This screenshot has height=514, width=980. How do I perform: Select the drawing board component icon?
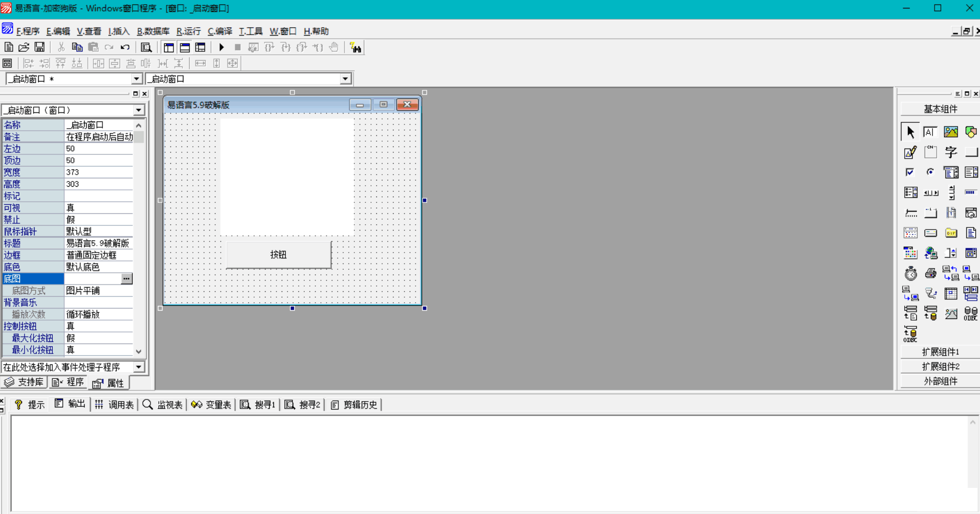(910, 152)
